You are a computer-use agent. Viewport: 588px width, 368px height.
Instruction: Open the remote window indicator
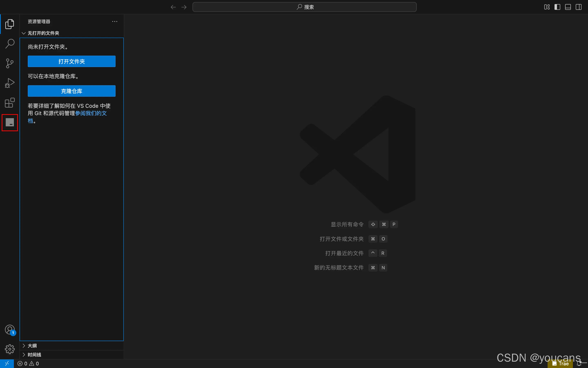pyautogui.click(x=7, y=364)
